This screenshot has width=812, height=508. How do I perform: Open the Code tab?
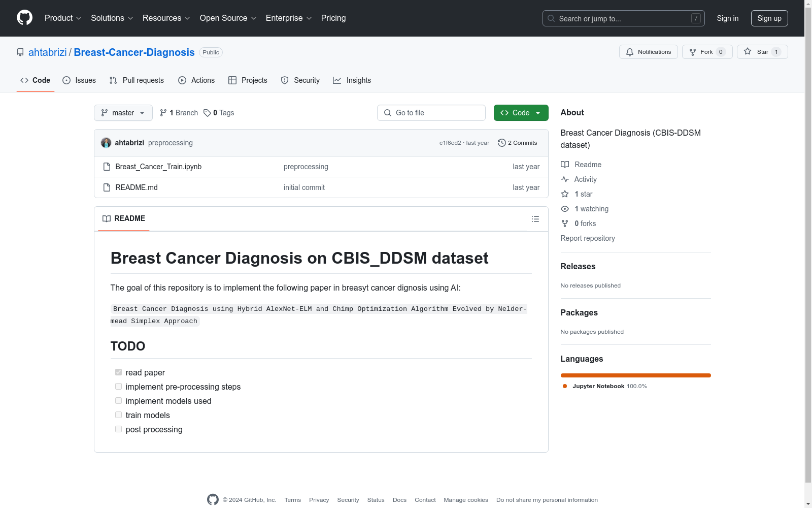coord(36,80)
